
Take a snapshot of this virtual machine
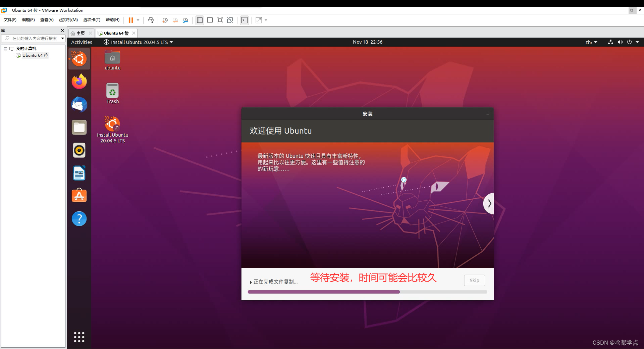pos(165,20)
